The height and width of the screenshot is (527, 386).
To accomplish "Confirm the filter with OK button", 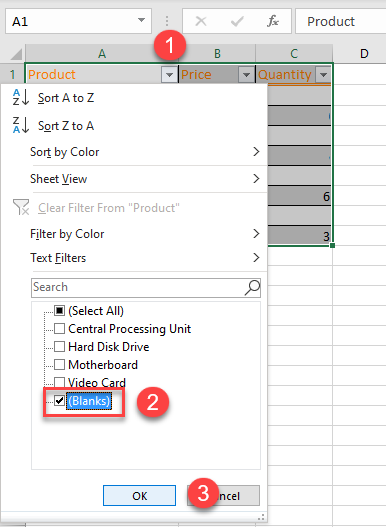I will (x=139, y=495).
